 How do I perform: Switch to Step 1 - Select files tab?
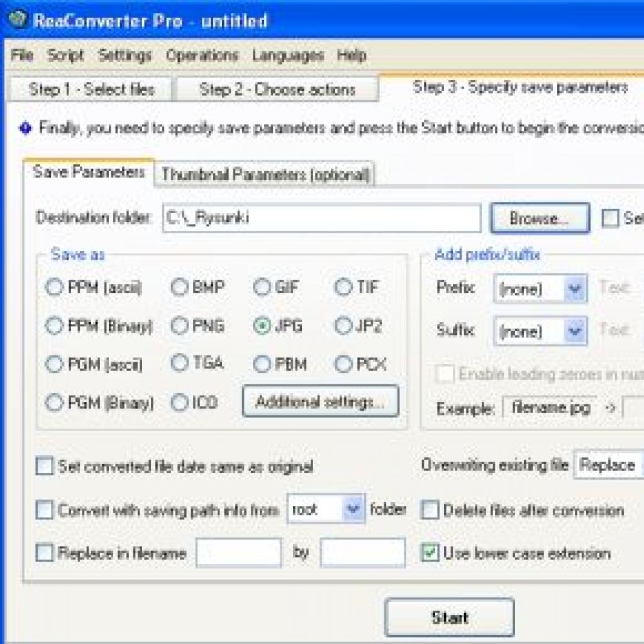pyautogui.click(x=91, y=89)
